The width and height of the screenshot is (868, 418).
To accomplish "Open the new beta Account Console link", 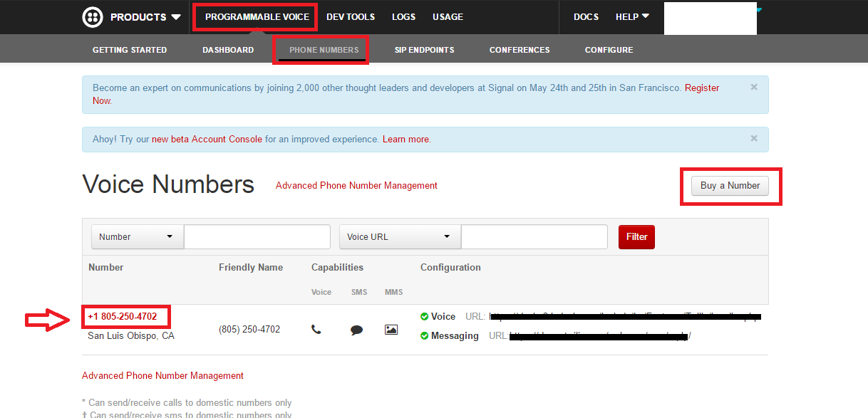I will [207, 140].
